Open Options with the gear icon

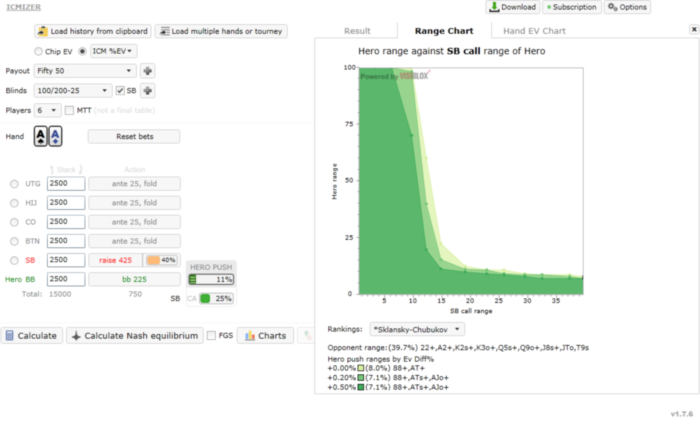click(627, 7)
